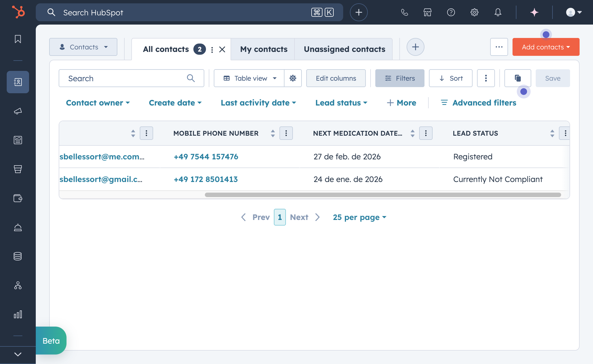The image size is (593, 364).
Task: Expand the Table view dropdown
Action: pos(249,78)
